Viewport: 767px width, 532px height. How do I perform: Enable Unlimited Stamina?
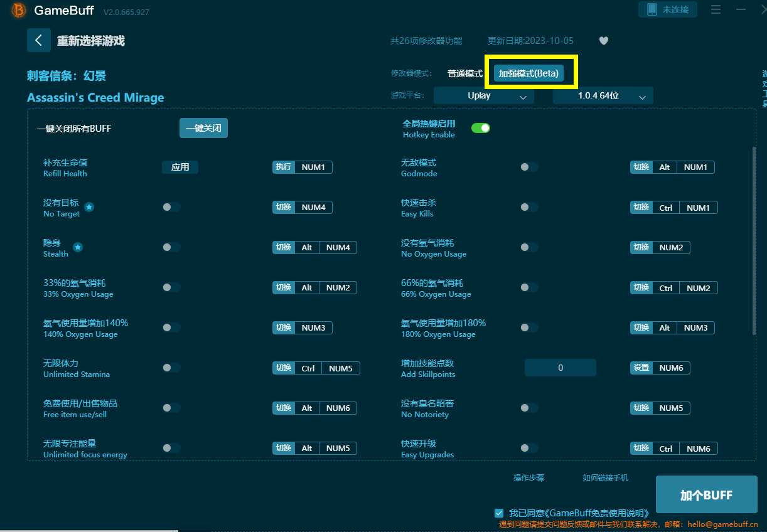[171, 368]
